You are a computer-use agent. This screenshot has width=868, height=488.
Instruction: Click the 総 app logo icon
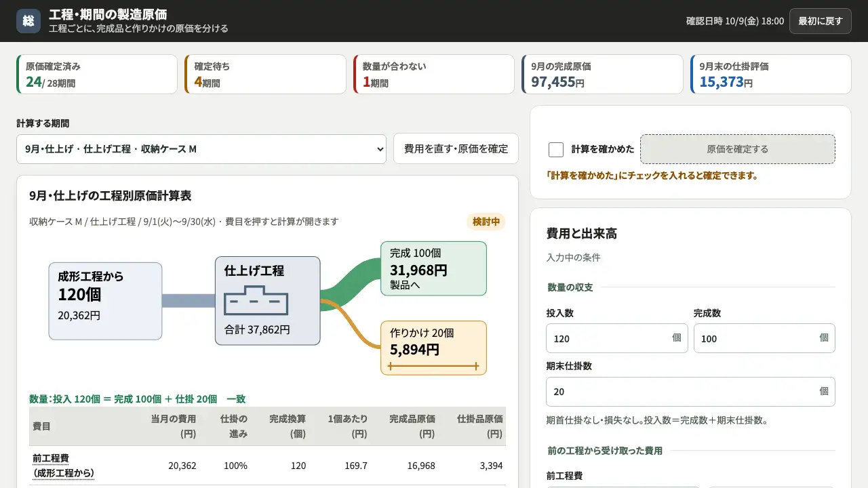tap(28, 21)
